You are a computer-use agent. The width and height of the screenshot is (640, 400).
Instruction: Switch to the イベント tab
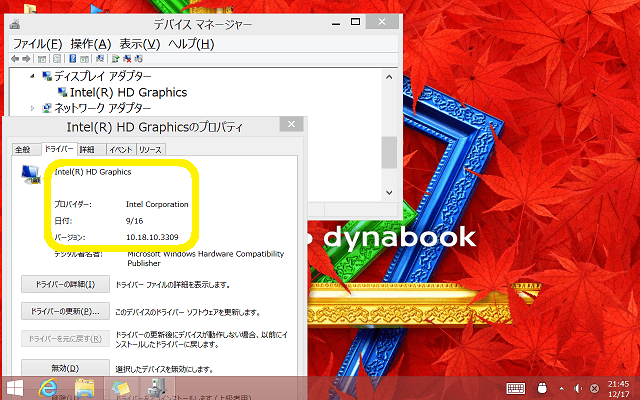[121, 149]
